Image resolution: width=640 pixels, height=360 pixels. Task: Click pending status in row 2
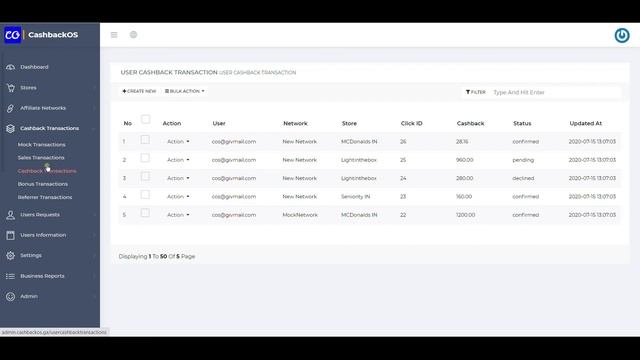point(523,160)
